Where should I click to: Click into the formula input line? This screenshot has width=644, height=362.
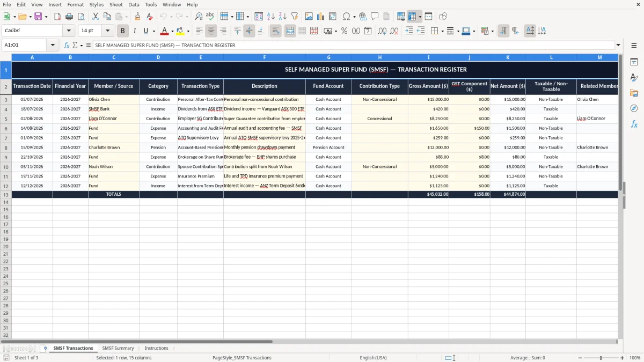point(354,45)
